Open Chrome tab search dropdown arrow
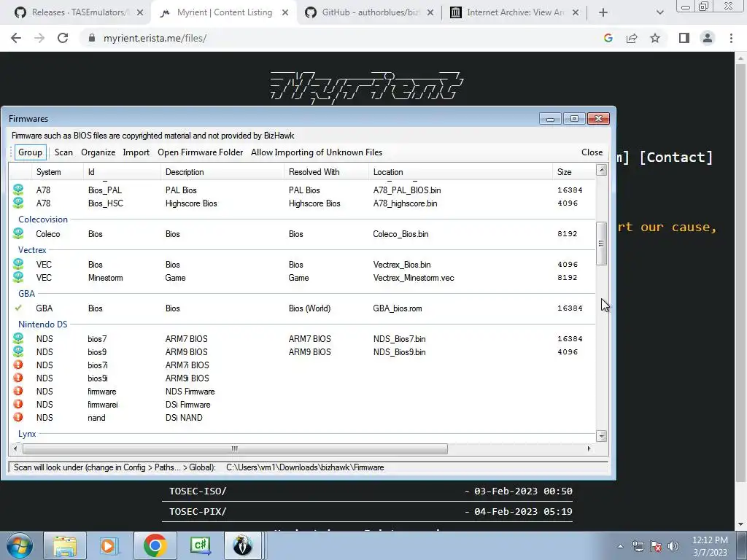Viewport: 747px width, 560px height. [x=659, y=12]
